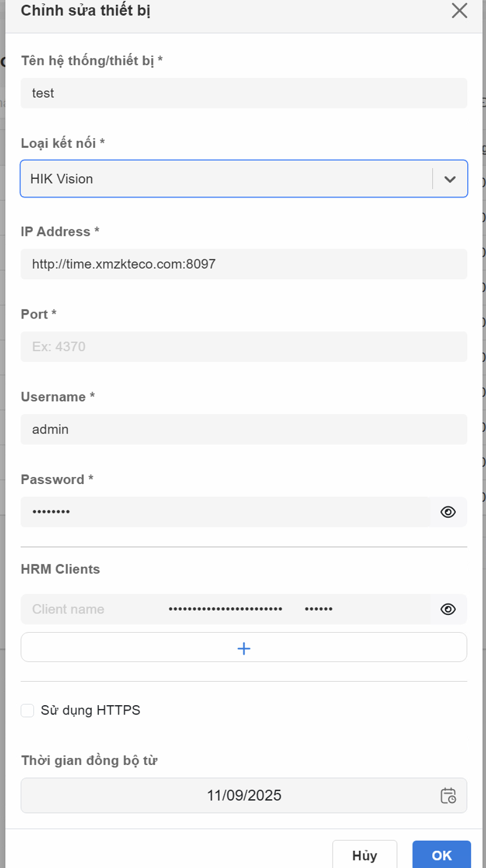Focus the Port field with Ex: 4370

243,346
